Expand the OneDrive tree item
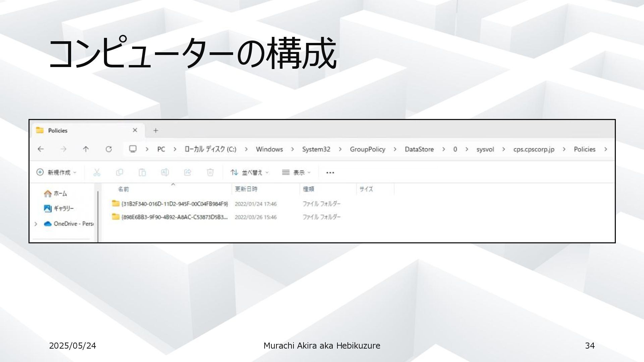Screen dimensions: 644x362 pos(36,224)
